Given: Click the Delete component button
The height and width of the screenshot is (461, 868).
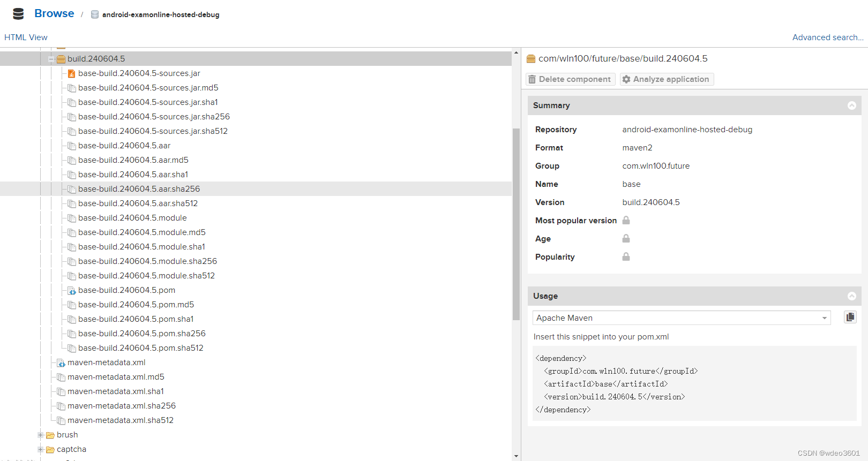Looking at the screenshot, I should pyautogui.click(x=570, y=79).
